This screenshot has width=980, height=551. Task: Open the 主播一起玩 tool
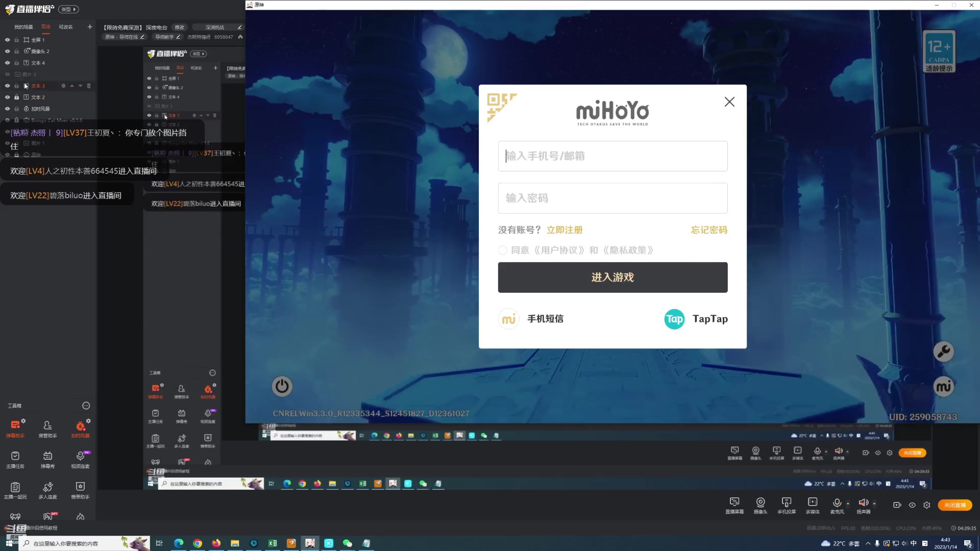[x=15, y=490]
